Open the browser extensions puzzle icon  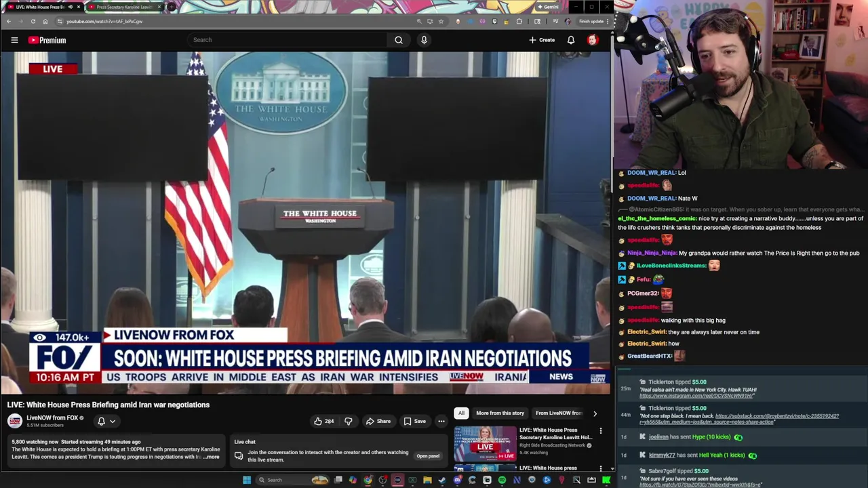[x=519, y=21]
